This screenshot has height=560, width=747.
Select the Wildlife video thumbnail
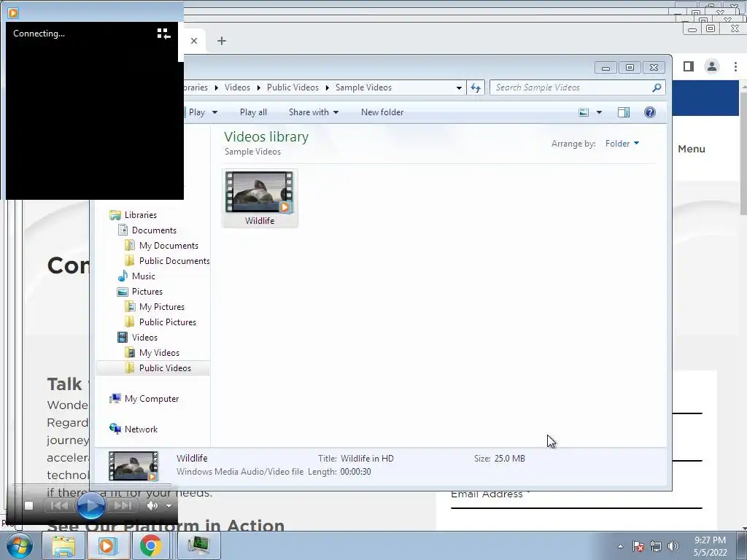(260, 198)
